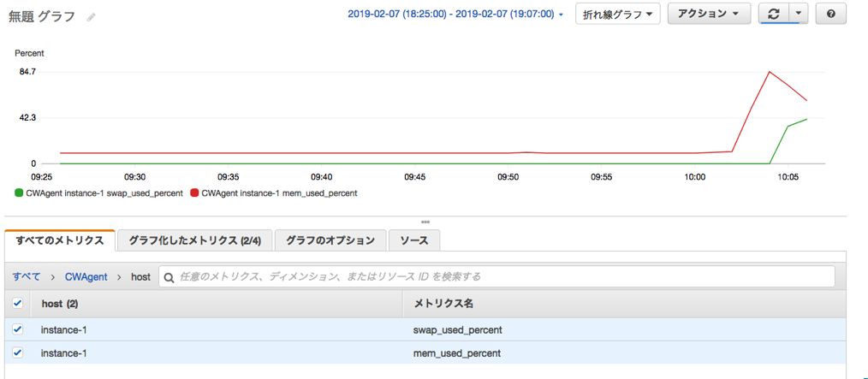Open the time range dropdown
Screen dimensions: 868x379
455,15
